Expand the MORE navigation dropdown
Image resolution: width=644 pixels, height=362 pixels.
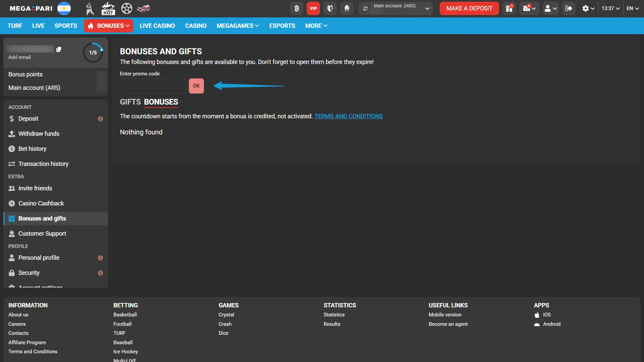316,26
